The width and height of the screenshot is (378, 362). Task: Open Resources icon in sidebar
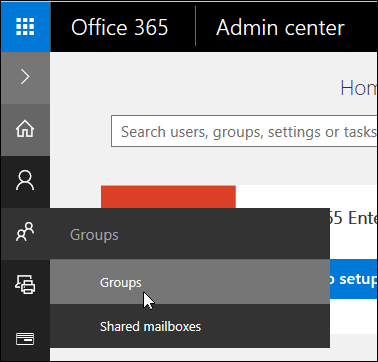tap(25, 284)
